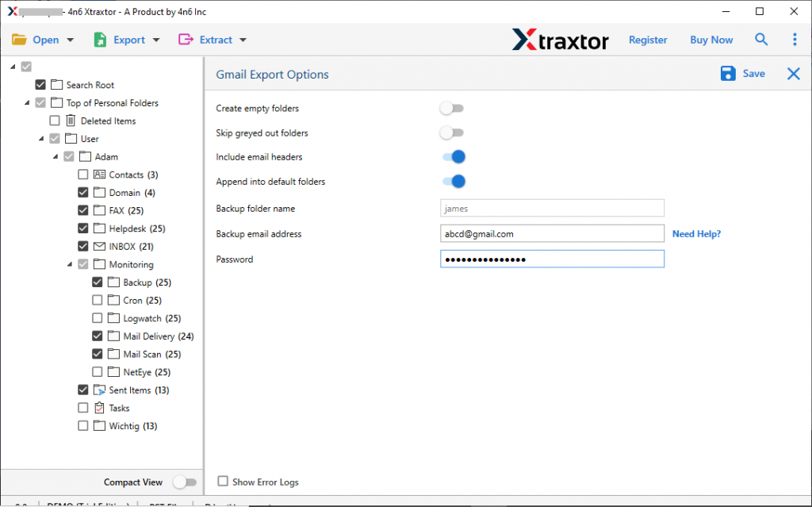Image resolution: width=812 pixels, height=507 pixels.
Task: Select the yellow Open folder icon
Action: [21, 39]
